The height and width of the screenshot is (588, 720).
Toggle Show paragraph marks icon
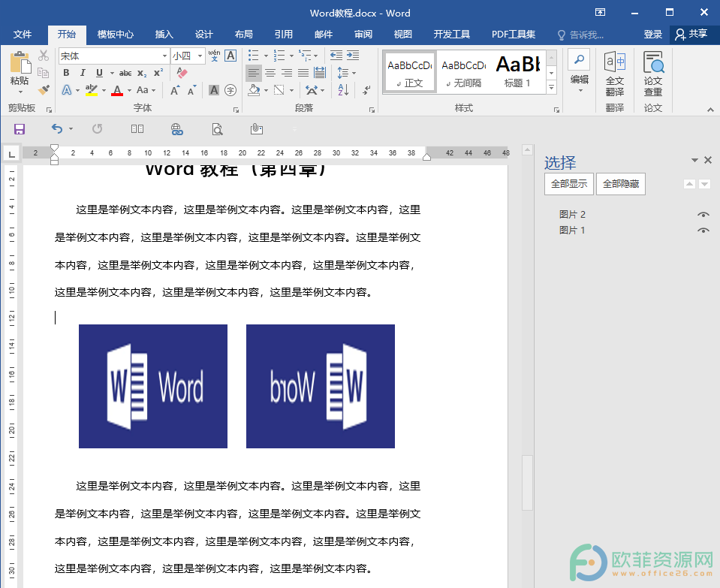[x=366, y=90]
